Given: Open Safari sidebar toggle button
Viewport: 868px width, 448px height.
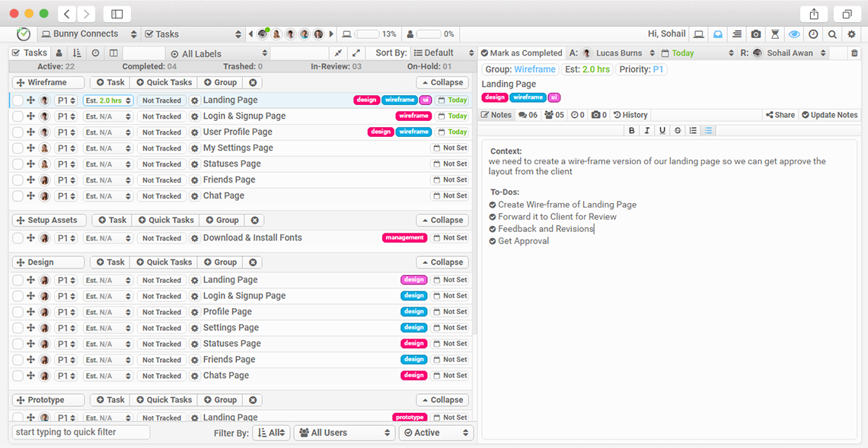Looking at the screenshot, I should coord(116,14).
